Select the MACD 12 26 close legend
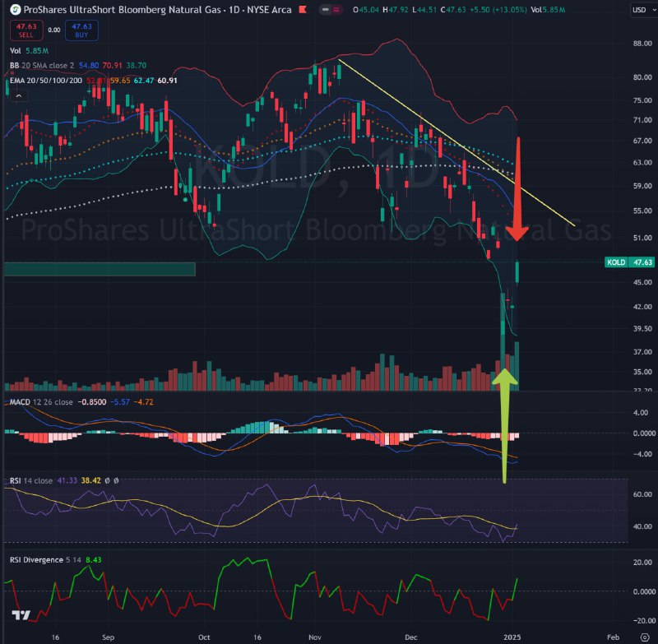658x644 pixels. pos(41,402)
